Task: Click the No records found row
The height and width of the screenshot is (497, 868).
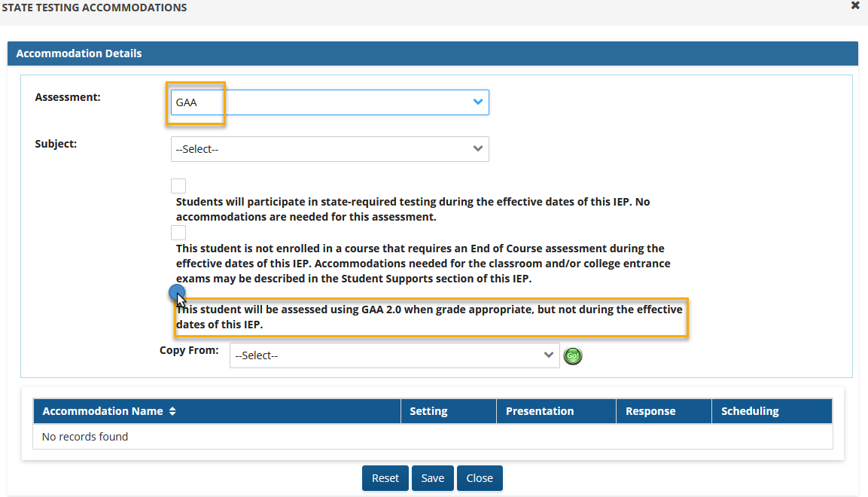Action: click(432, 437)
